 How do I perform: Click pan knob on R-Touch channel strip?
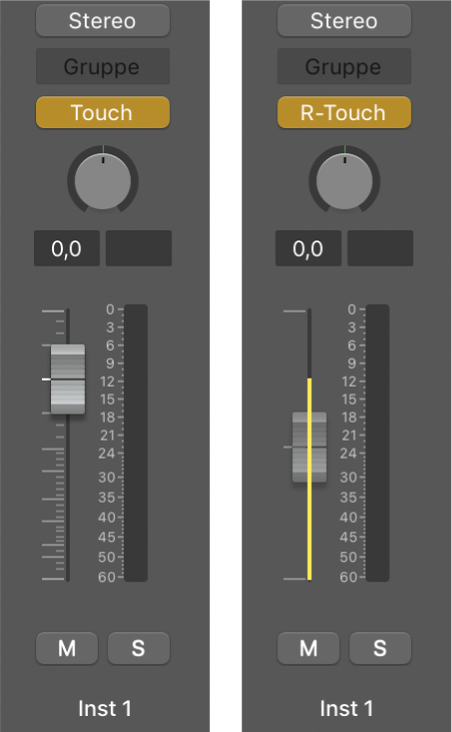[x=344, y=180]
